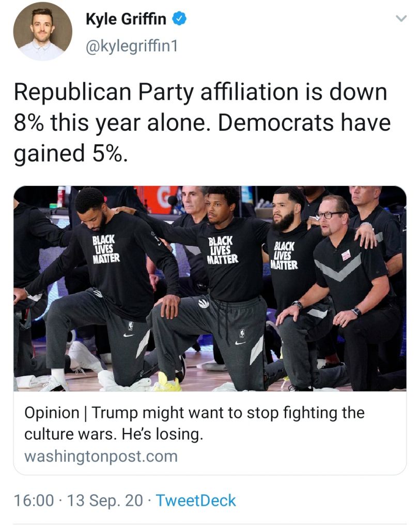
Task: Open Kyle Griffin's round profile picture
Action: pyautogui.click(x=42, y=32)
